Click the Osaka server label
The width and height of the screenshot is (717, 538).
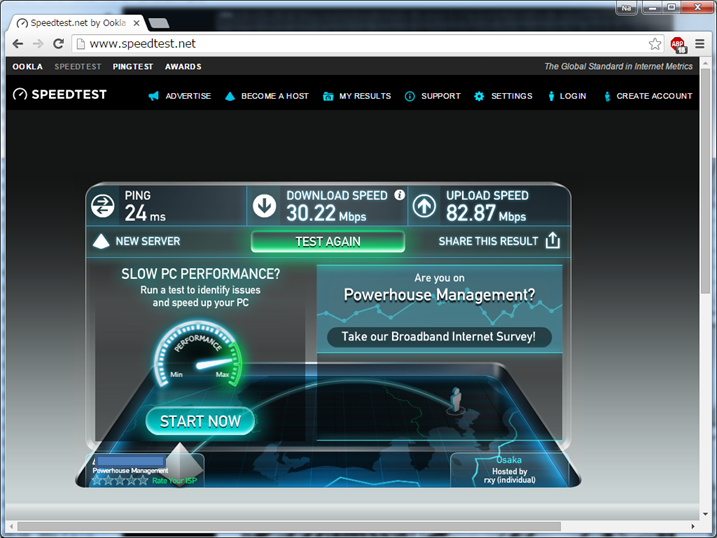click(509, 460)
